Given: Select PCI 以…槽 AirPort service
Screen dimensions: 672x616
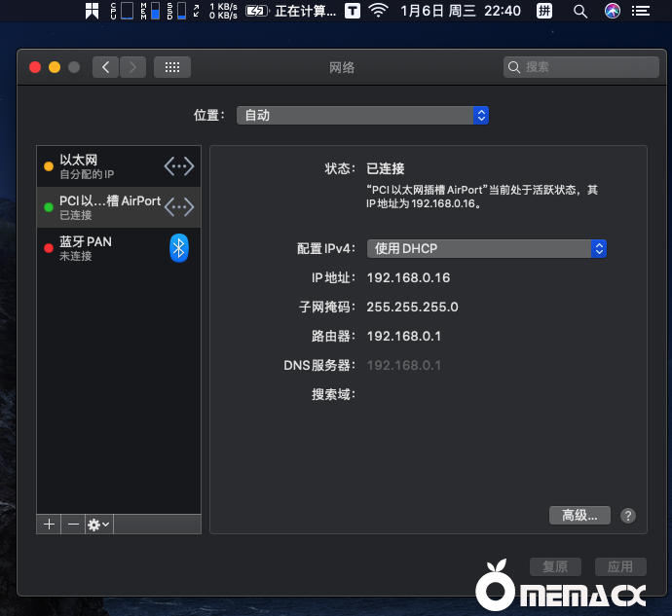Looking at the screenshot, I should [x=119, y=207].
